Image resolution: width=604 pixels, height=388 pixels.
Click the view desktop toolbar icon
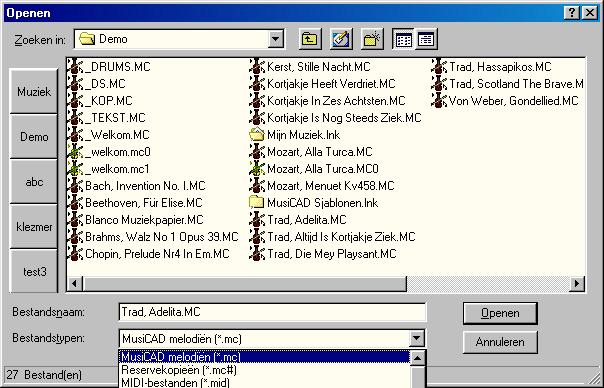click(x=341, y=39)
